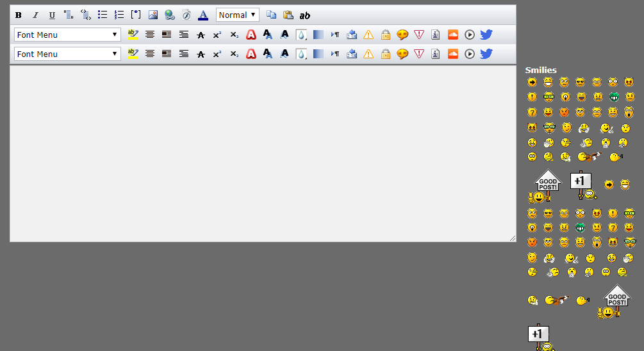Viewport: 644px width, 351px height.
Task: Click the Flash document icon in top toolbar
Action: (186, 15)
